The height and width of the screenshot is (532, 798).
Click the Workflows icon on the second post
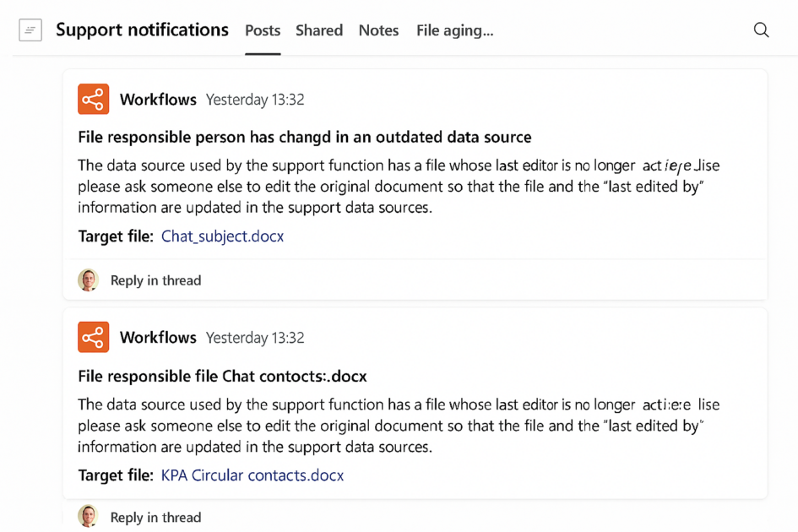tap(93, 337)
